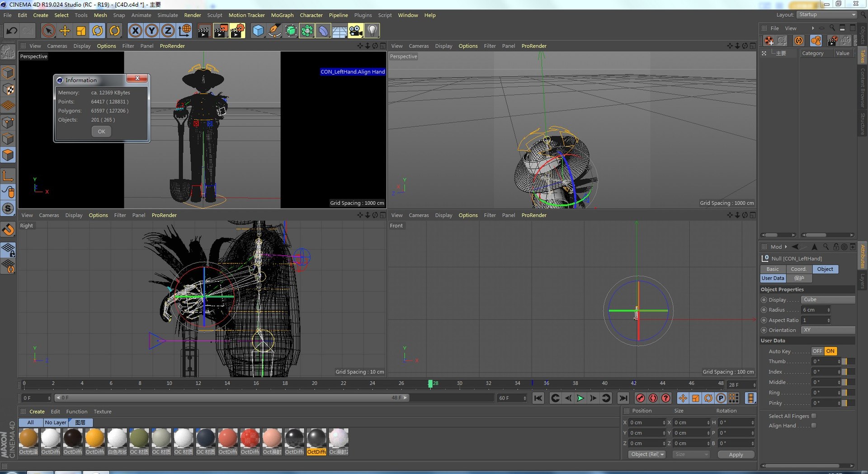This screenshot has height=474, width=868.
Task: Select the Scale tool in the top toolbar
Action: pyautogui.click(x=81, y=31)
